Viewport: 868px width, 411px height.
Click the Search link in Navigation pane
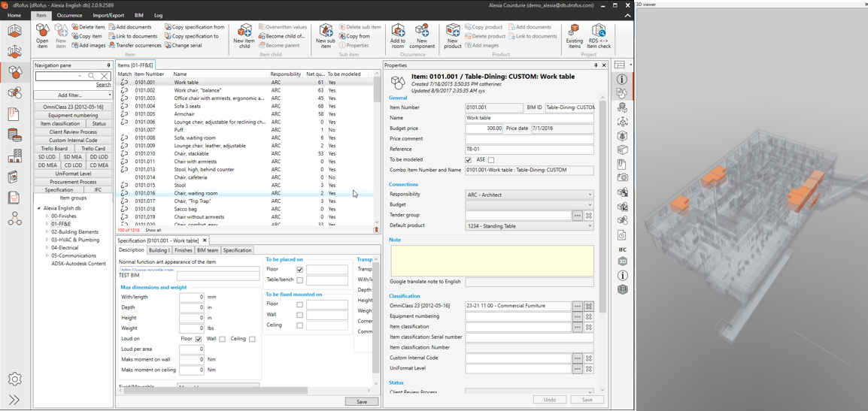coord(103,85)
